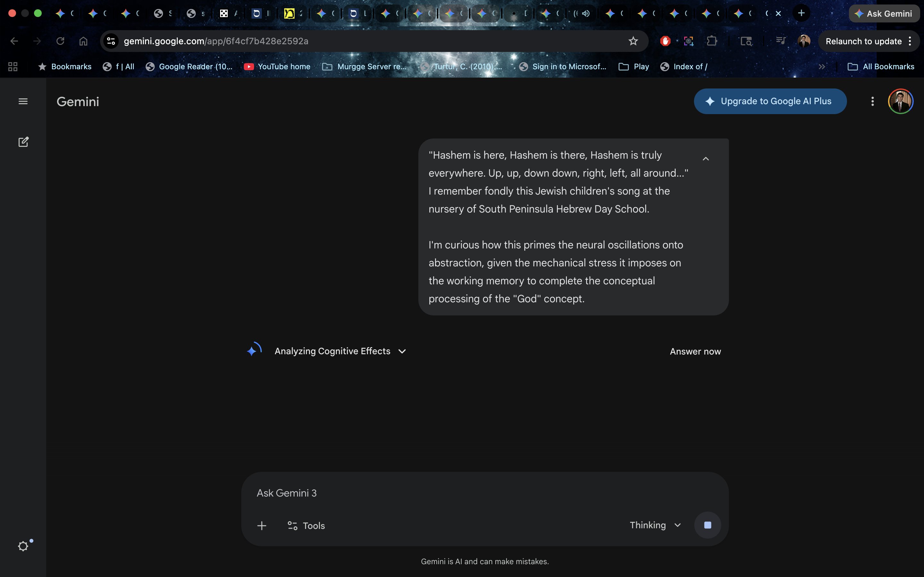
Task: Open the Chrome extensions puzzle icon
Action: pos(712,41)
